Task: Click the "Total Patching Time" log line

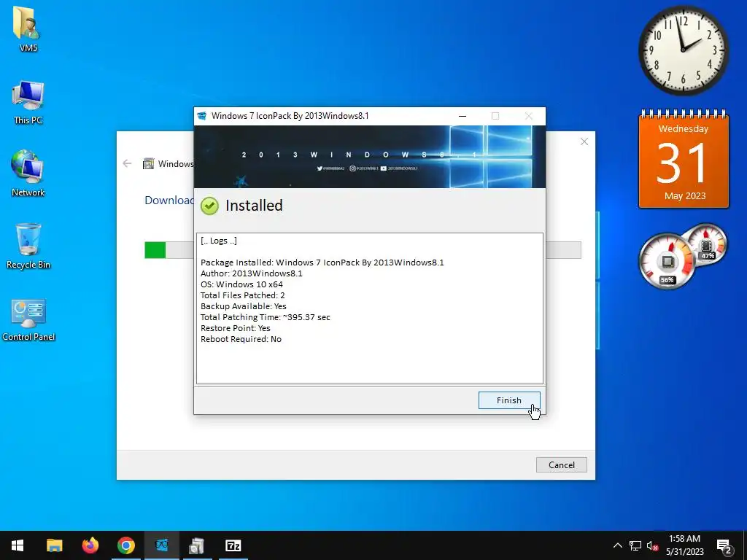Action: [266, 317]
